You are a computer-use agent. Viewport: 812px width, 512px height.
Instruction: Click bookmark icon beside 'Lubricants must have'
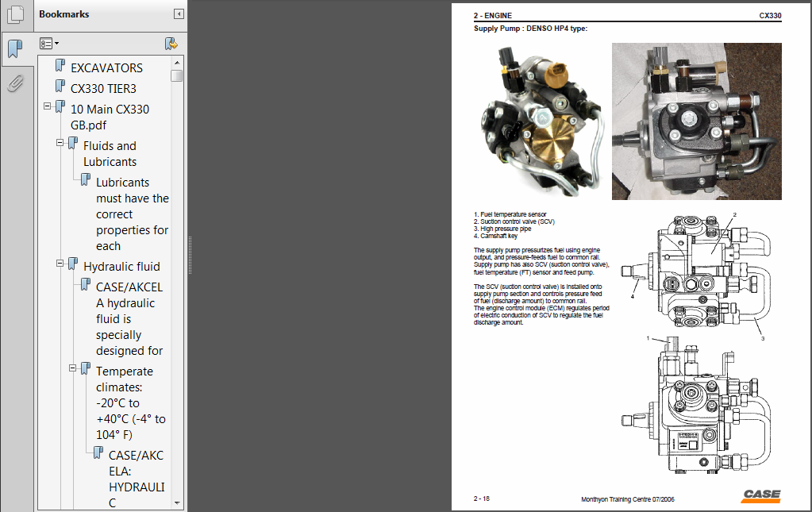coord(86,179)
